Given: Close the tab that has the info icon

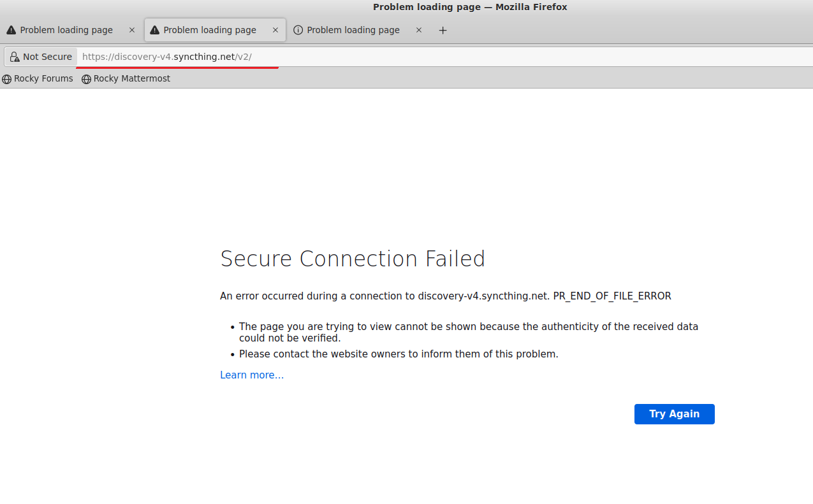Looking at the screenshot, I should click(419, 30).
